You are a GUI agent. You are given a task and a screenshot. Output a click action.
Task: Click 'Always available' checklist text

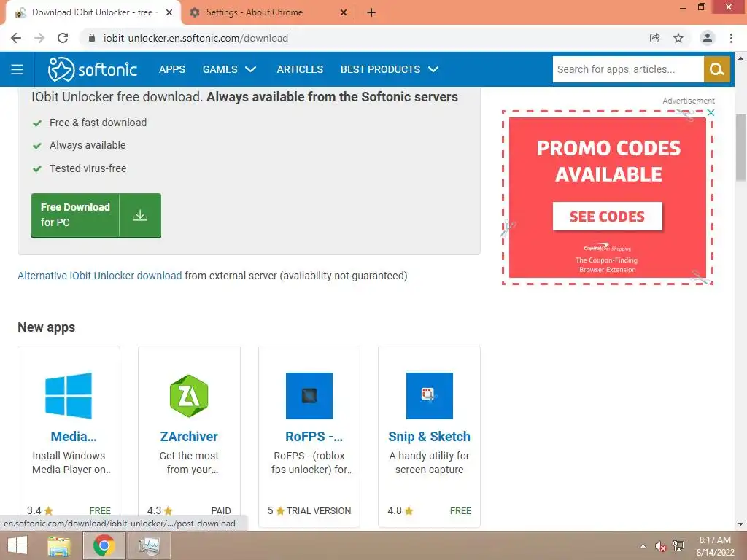88,145
